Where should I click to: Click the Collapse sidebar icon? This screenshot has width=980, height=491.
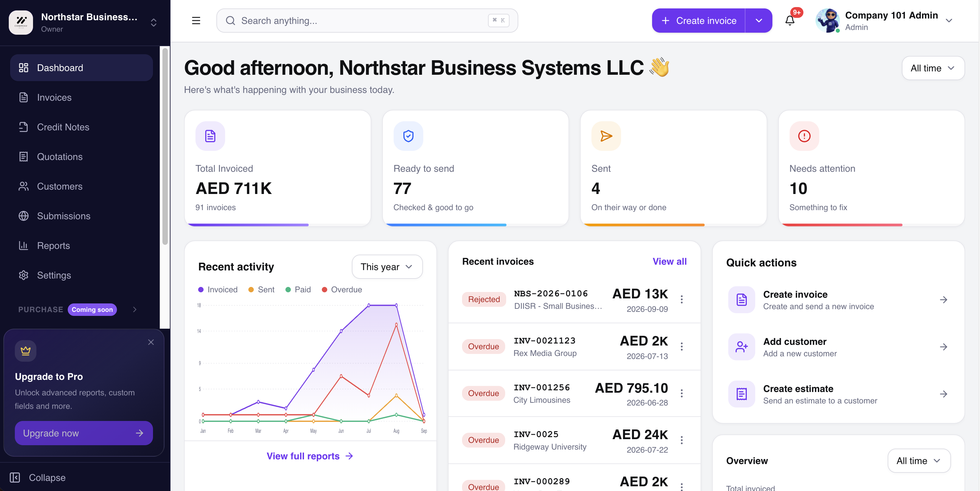point(15,477)
